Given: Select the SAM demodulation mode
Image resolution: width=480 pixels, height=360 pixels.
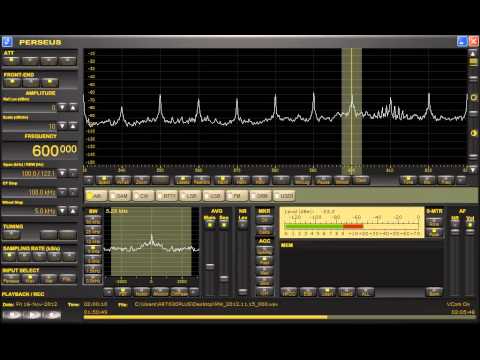Looking at the screenshot, I should point(120,196).
